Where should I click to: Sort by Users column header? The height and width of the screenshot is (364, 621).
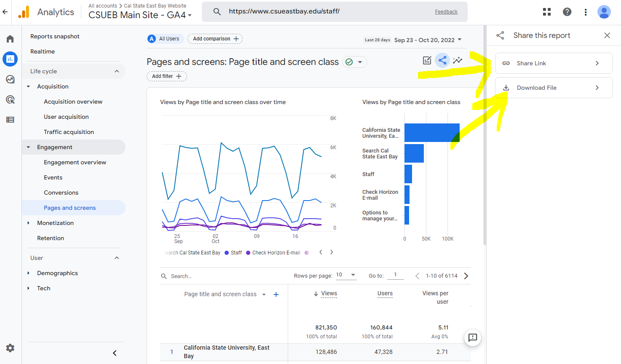[385, 294]
